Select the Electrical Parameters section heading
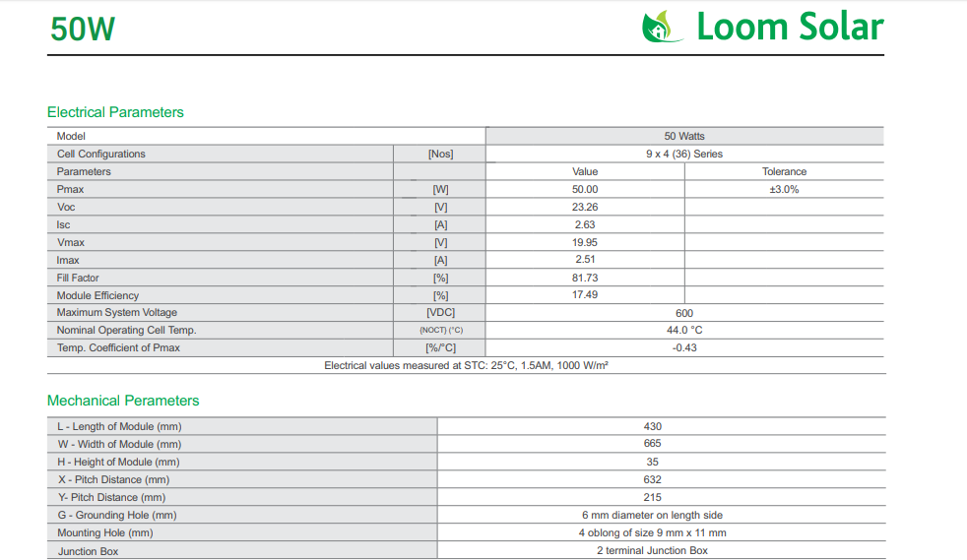The image size is (967, 560). pyautogui.click(x=115, y=112)
